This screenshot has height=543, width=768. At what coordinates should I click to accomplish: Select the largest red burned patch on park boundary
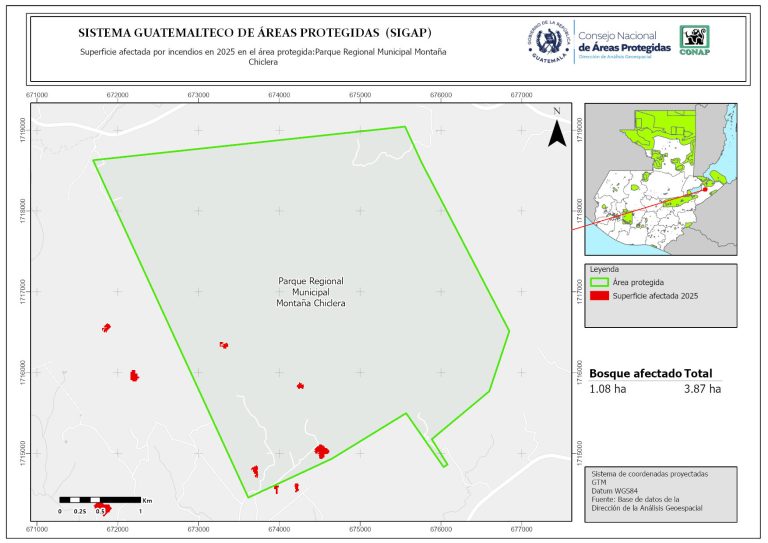click(321, 451)
